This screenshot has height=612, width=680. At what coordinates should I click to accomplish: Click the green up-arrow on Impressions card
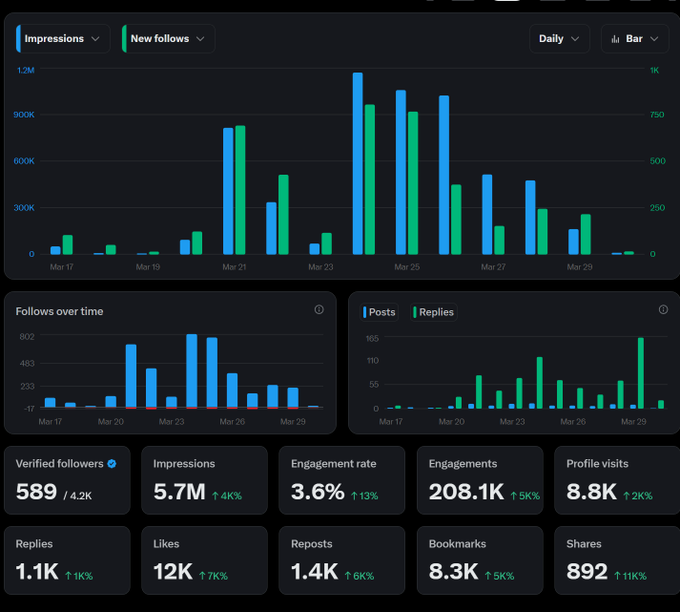[215, 496]
